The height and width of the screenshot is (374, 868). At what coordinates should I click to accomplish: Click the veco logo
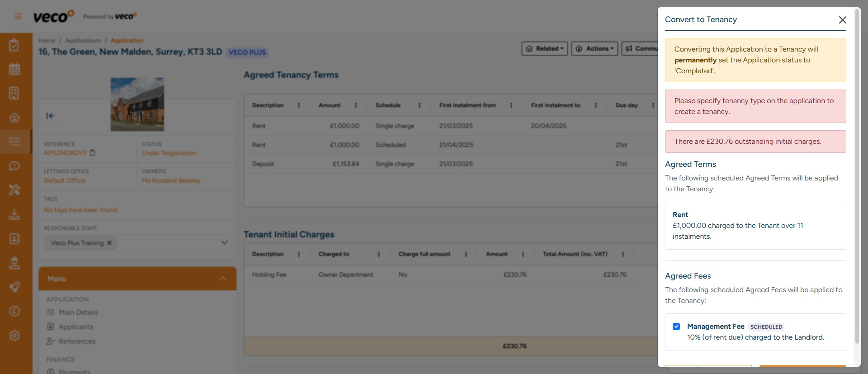53,16
